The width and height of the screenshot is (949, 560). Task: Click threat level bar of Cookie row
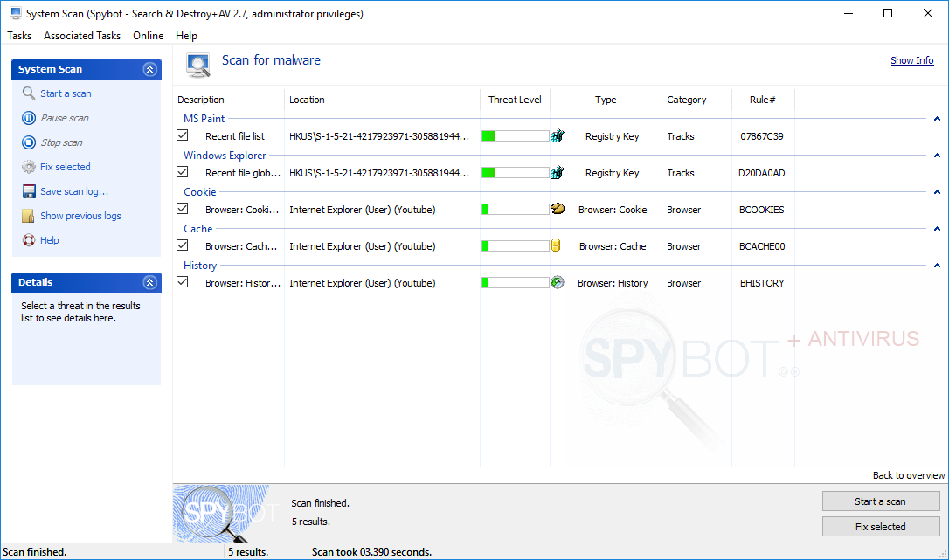(x=515, y=210)
